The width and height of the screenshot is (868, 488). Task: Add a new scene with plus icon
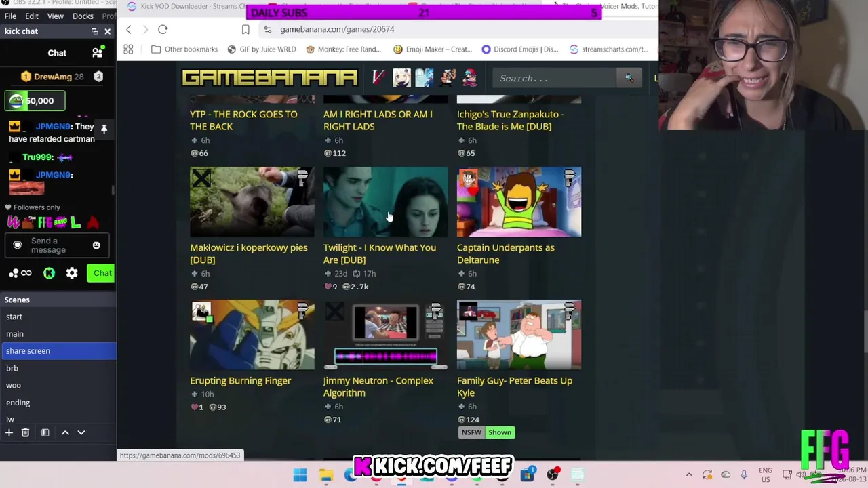[9, 432]
